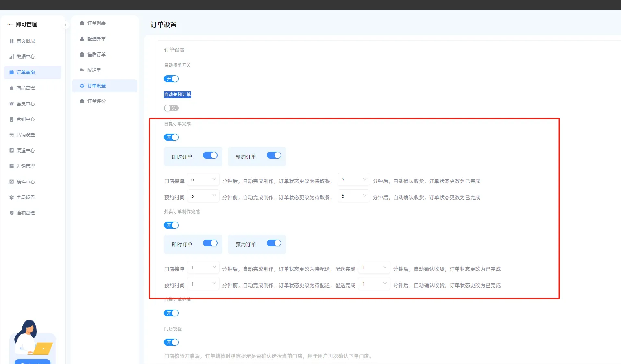The width and height of the screenshot is (621, 364).
Task: Click the 即可管理 brand title
Action: (x=26, y=24)
